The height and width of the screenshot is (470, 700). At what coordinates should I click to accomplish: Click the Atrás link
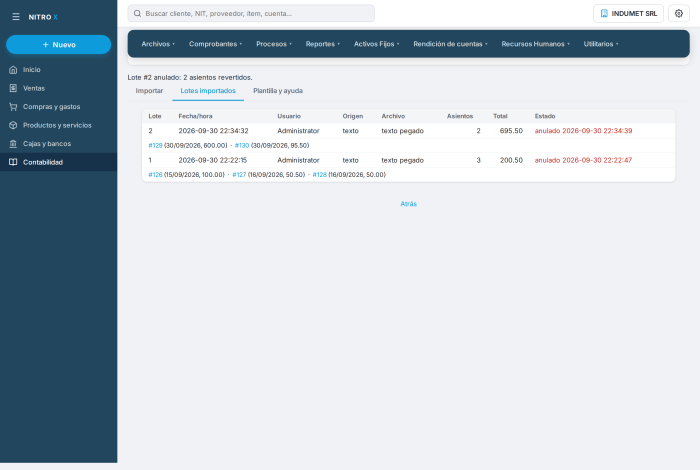408,204
